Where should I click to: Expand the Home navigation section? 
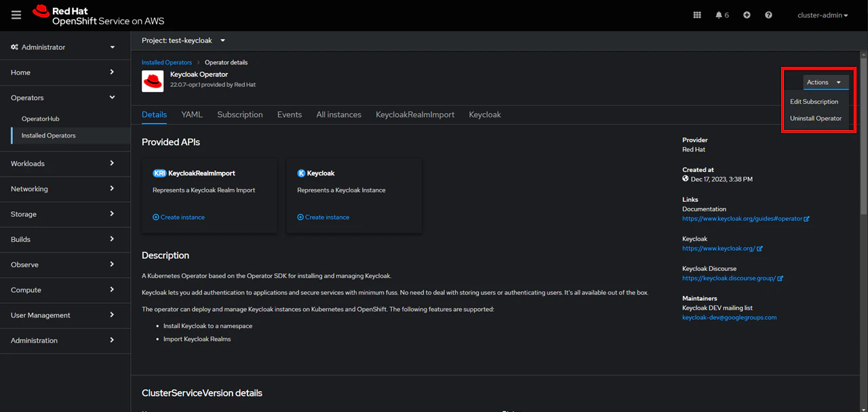tap(65, 73)
